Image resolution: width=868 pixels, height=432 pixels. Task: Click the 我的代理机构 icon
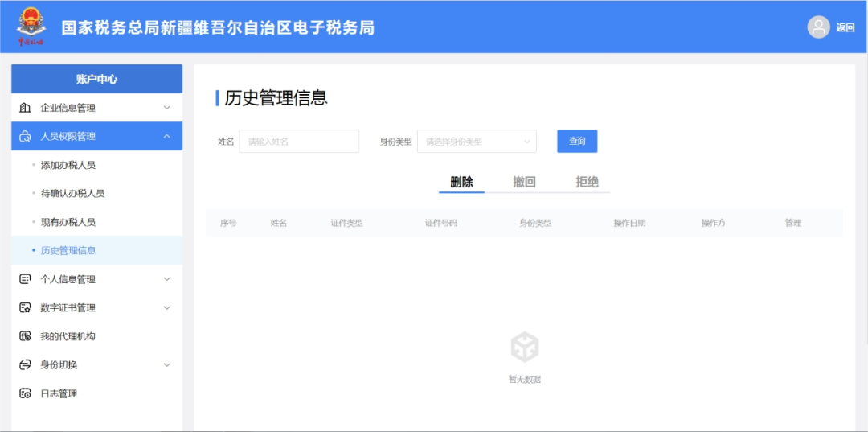point(25,336)
